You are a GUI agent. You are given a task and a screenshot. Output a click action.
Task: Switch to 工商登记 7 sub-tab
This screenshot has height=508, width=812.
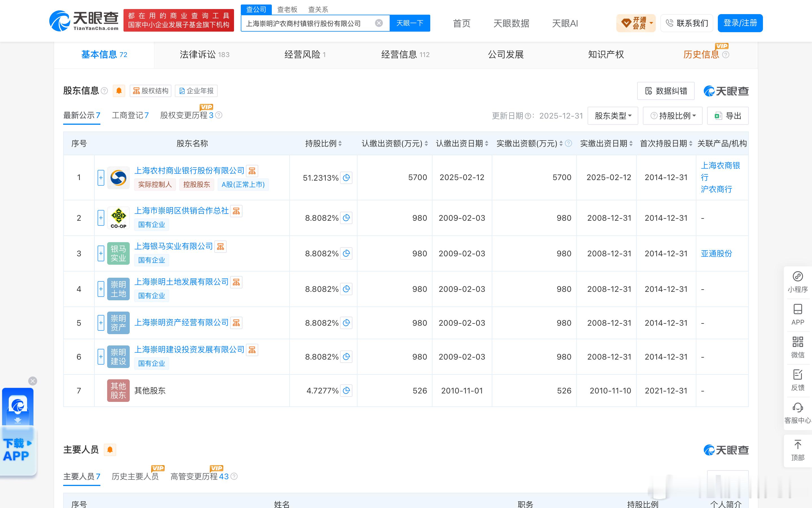click(x=130, y=115)
